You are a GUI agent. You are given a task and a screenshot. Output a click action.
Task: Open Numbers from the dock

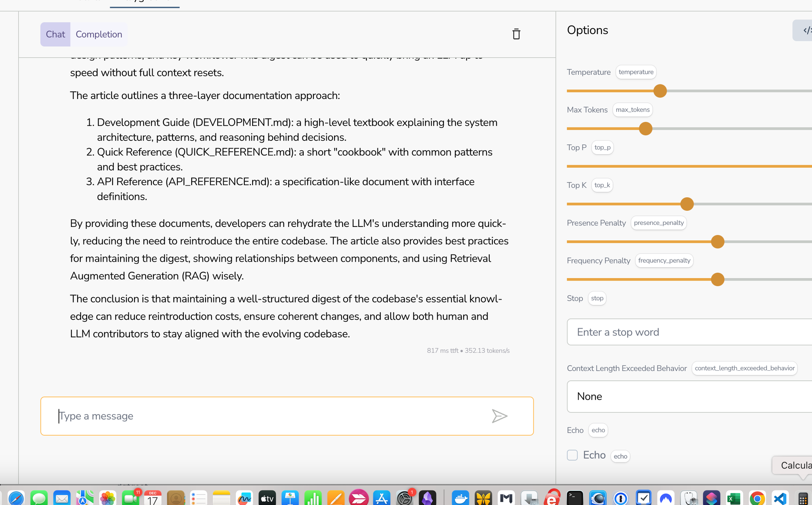pos(313,498)
